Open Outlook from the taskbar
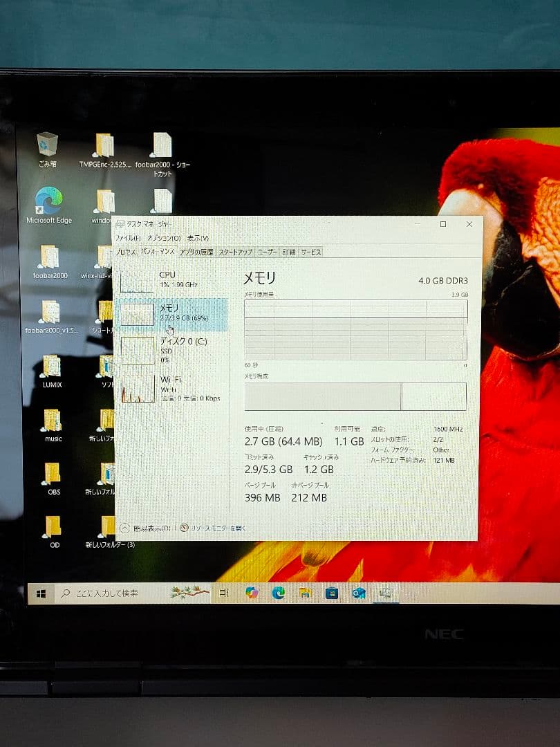The width and height of the screenshot is (560, 747). click(x=357, y=594)
